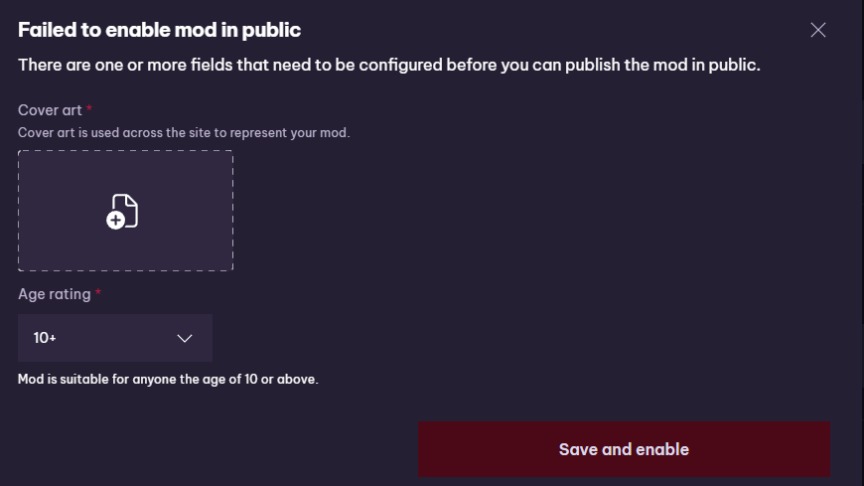
Task: Click the Cover art field label
Action: [50, 110]
